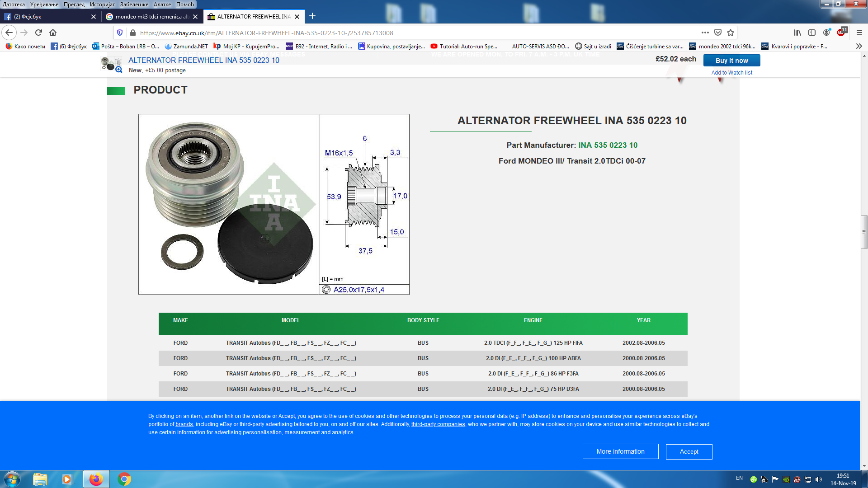This screenshot has height=488, width=868.
Task: Go back to the previous page
Action: [x=9, y=33]
